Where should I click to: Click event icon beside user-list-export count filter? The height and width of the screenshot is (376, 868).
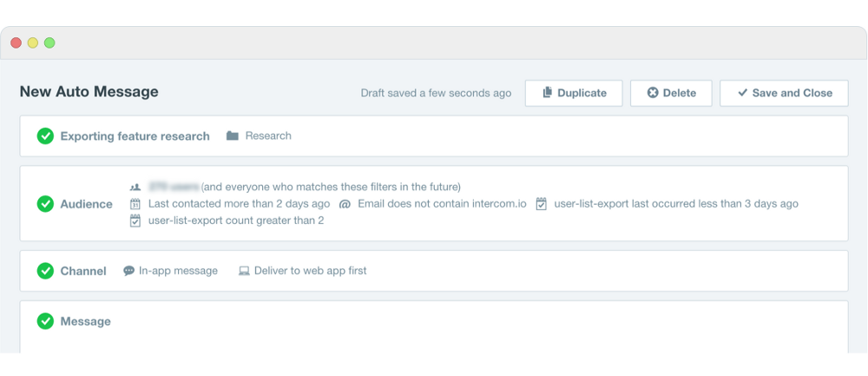(135, 221)
